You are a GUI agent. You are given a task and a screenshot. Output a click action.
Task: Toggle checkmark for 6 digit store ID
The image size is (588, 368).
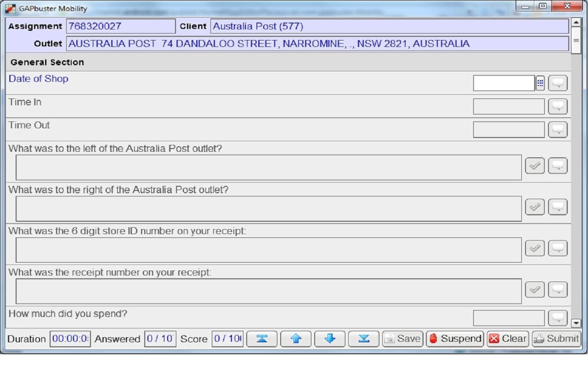click(535, 249)
